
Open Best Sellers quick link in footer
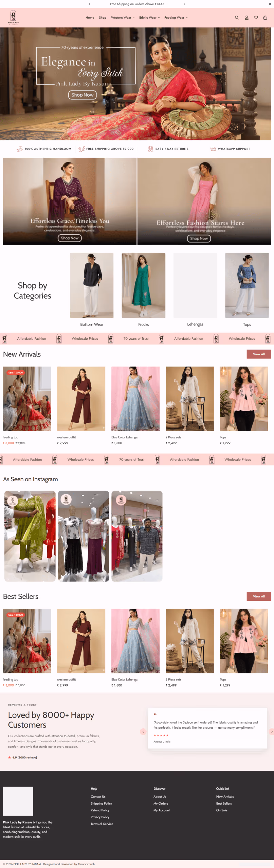pos(224,803)
